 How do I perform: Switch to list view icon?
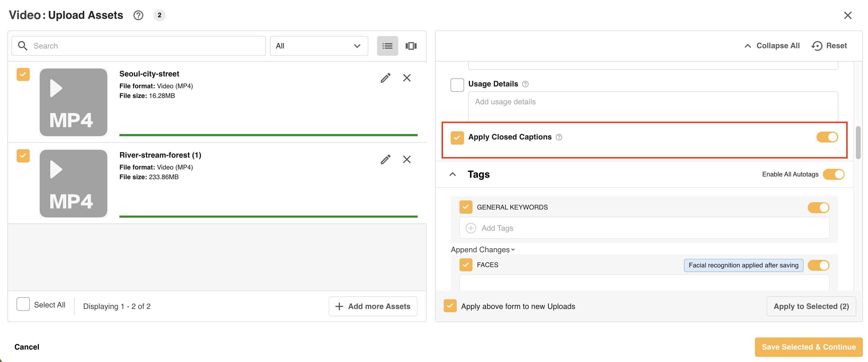(387, 46)
